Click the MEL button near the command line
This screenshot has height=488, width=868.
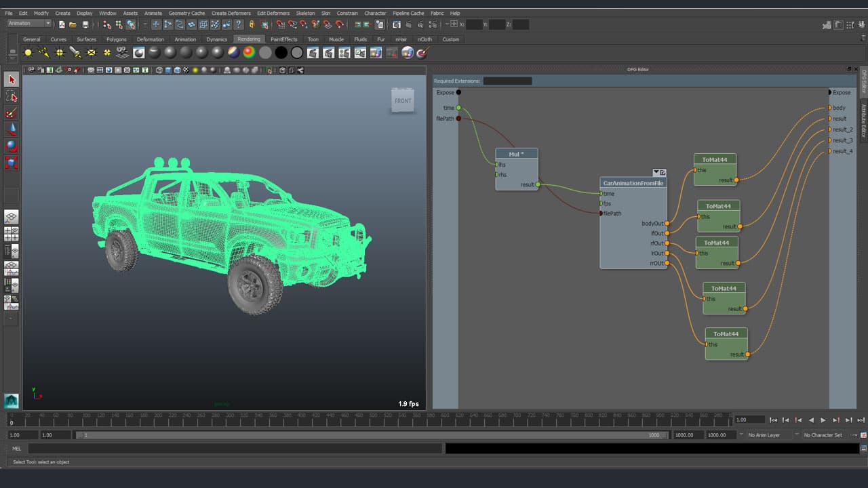(x=17, y=448)
